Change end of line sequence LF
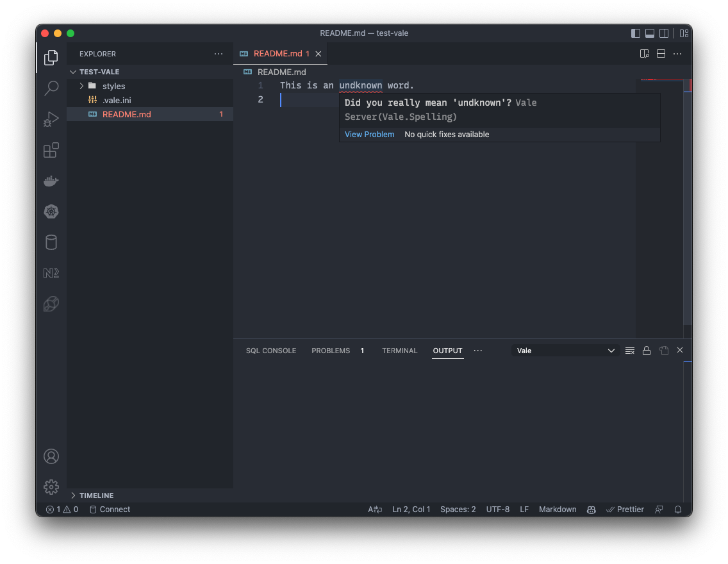The height and width of the screenshot is (564, 728). coord(524,510)
